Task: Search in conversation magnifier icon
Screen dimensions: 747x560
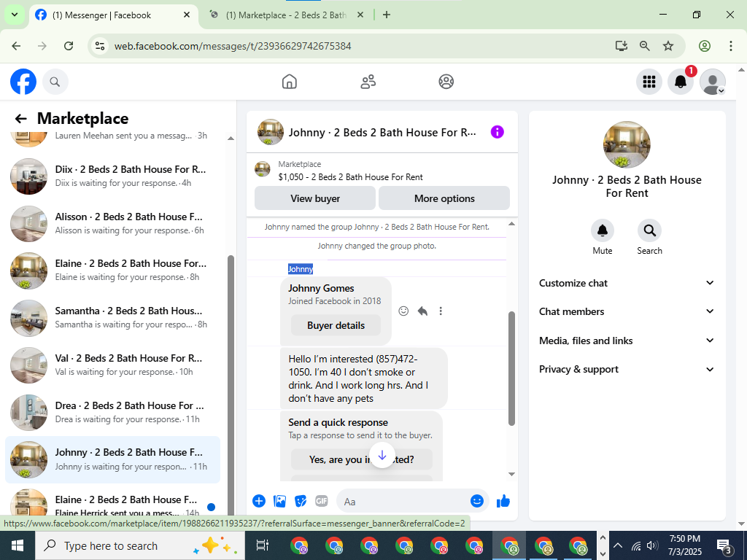Action: [649, 230]
